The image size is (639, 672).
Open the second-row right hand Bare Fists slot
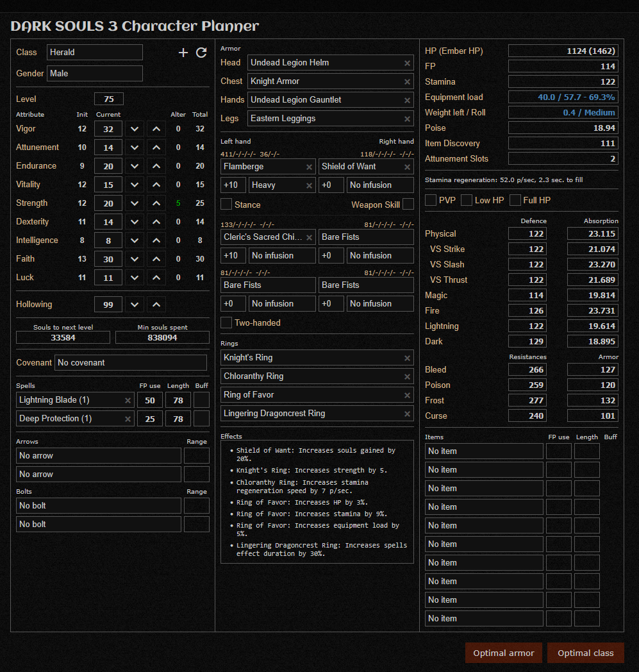(366, 237)
